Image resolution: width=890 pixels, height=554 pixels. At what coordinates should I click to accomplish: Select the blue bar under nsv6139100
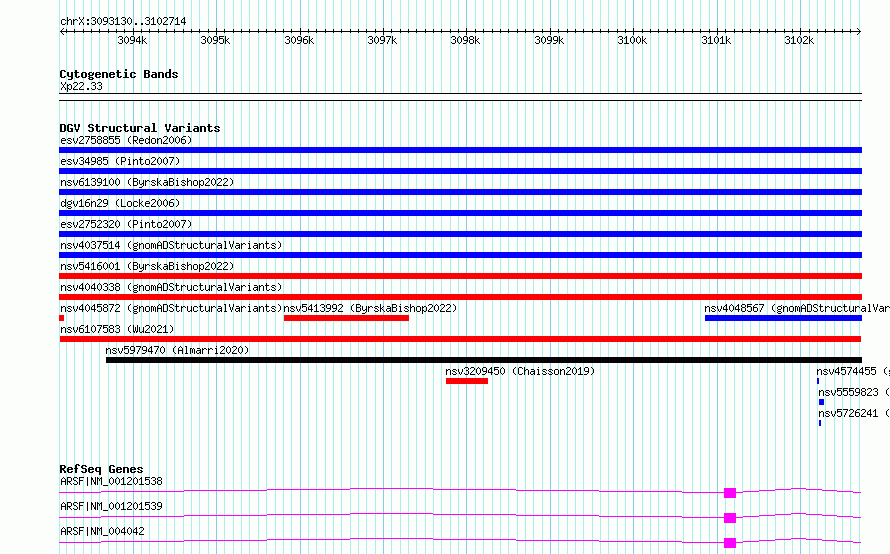click(460, 192)
